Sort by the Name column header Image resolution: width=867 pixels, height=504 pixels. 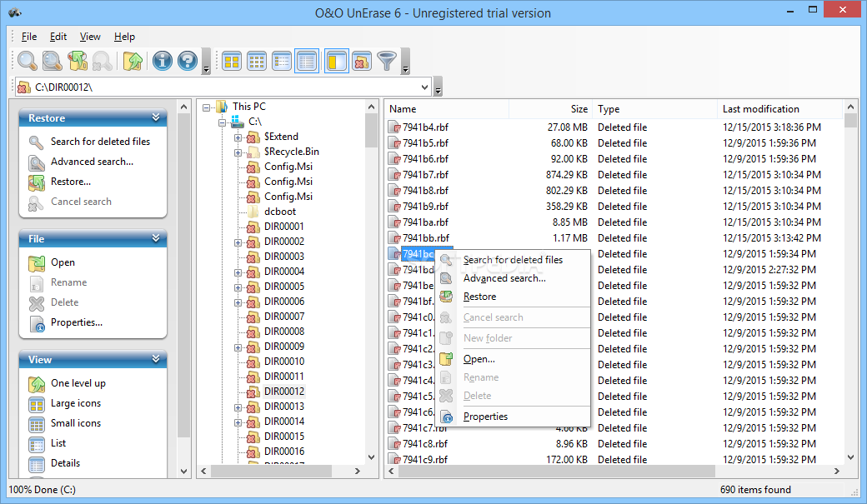tap(447, 109)
